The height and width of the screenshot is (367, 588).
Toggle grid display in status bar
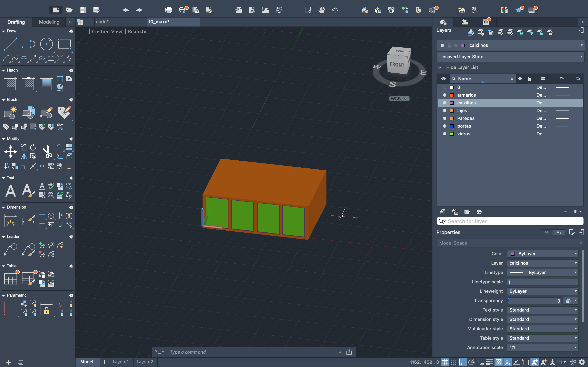444,362
